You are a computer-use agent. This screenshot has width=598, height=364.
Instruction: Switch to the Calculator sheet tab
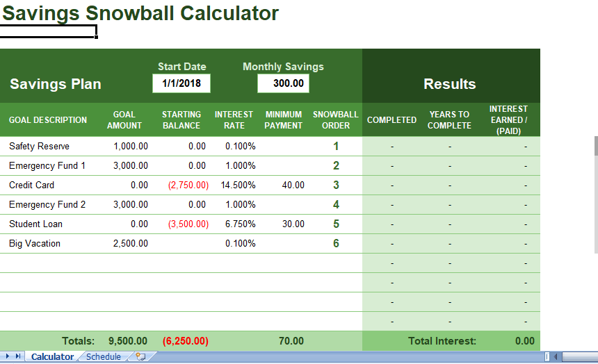pyautogui.click(x=52, y=357)
